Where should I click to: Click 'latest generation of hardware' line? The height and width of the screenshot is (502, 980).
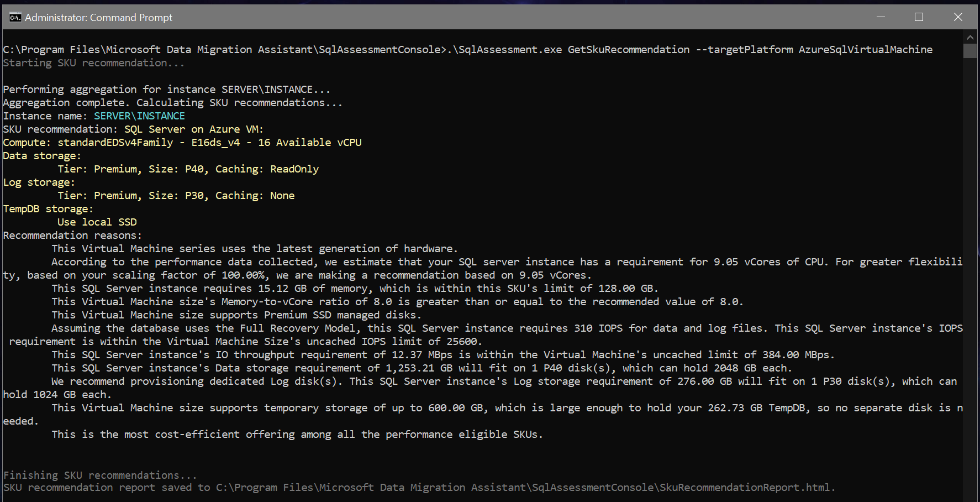tap(255, 249)
